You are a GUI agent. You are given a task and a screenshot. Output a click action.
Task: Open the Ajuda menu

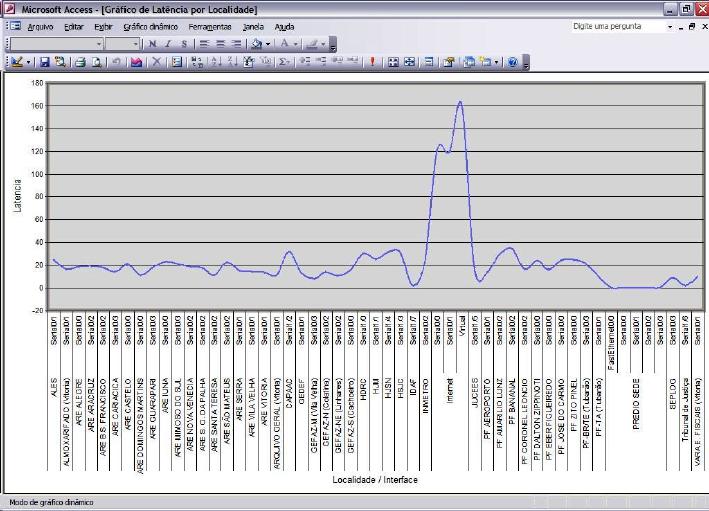tap(284, 27)
